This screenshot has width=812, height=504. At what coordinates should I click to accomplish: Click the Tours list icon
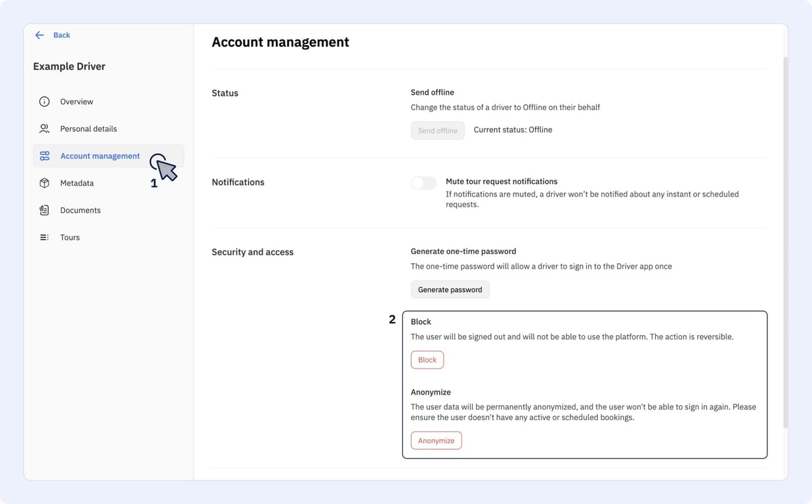click(x=44, y=238)
